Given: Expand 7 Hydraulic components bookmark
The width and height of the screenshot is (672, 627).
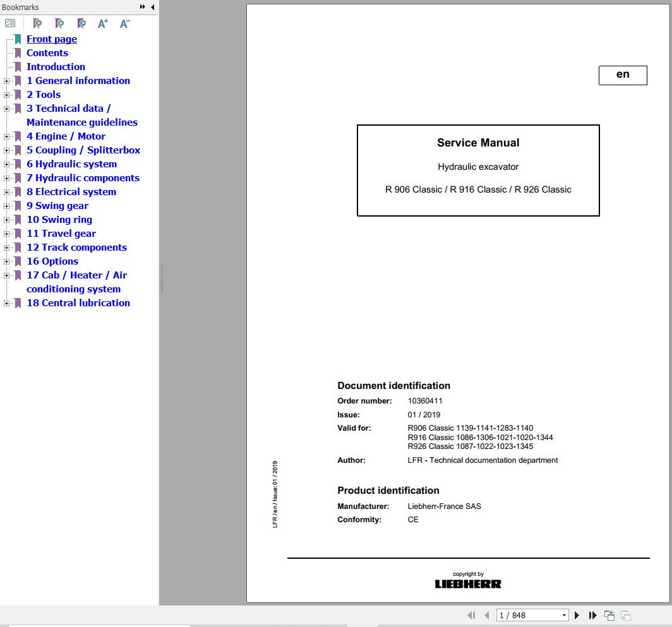Looking at the screenshot, I should (6, 178).
